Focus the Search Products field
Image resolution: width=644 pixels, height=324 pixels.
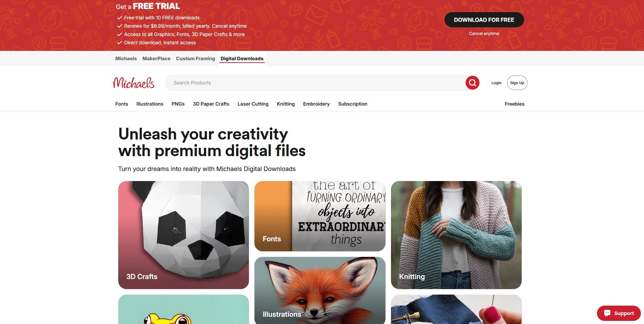point(315,83)
